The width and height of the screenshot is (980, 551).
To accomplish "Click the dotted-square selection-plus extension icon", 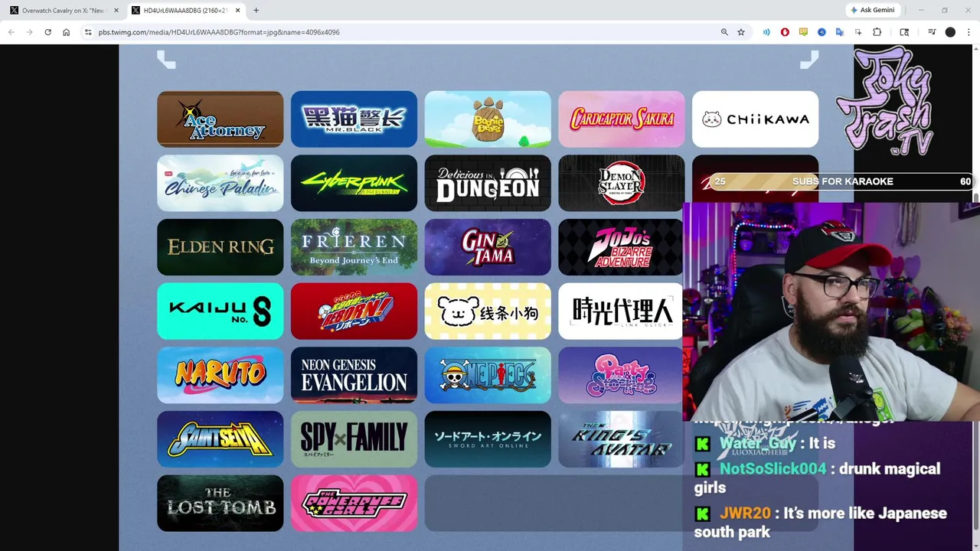I will click(858, 32).
